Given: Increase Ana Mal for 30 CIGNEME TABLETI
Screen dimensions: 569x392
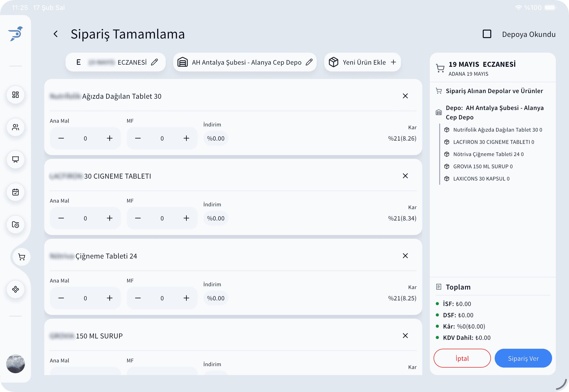Looking at the screenshot, I should [110, 218].
